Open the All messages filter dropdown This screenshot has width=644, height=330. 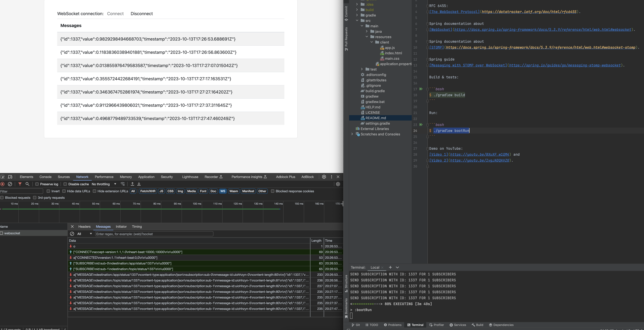pos(84,234)
